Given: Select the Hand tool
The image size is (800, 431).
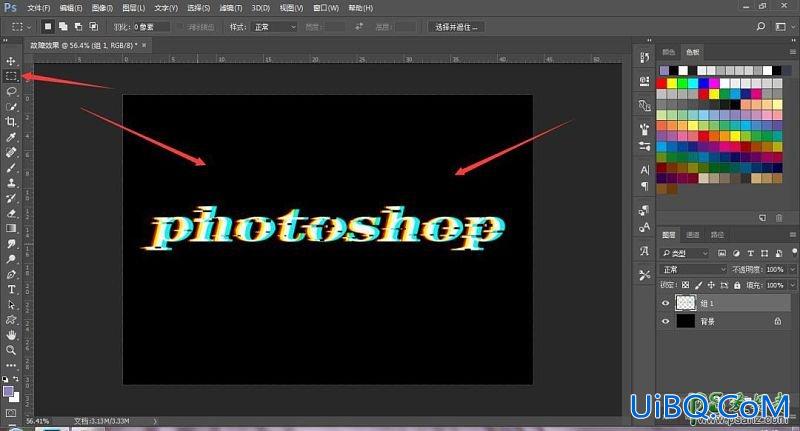Looking at the screenshot, I should click(11, 335).
